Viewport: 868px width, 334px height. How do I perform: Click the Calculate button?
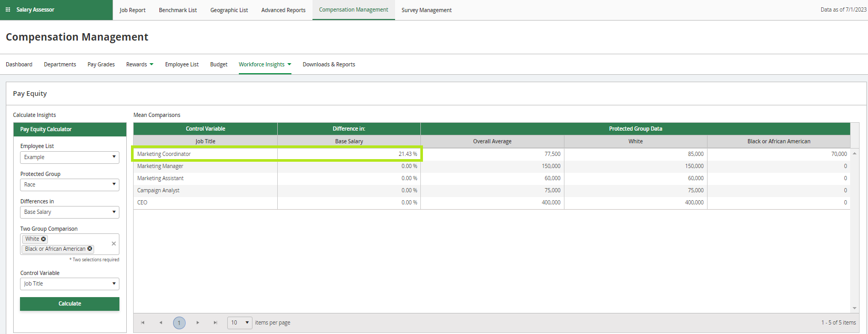coord(69,303)
